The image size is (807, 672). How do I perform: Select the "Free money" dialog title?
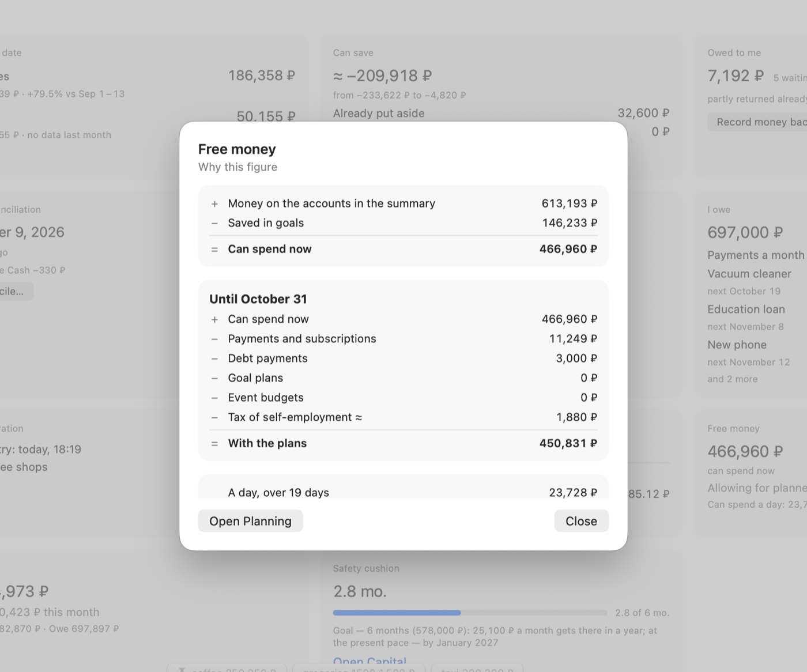pos(237,149)
